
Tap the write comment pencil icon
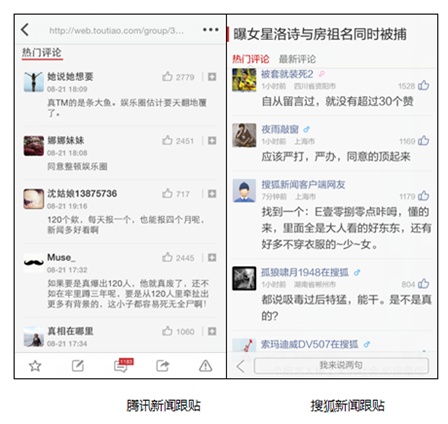coord(78,366)
